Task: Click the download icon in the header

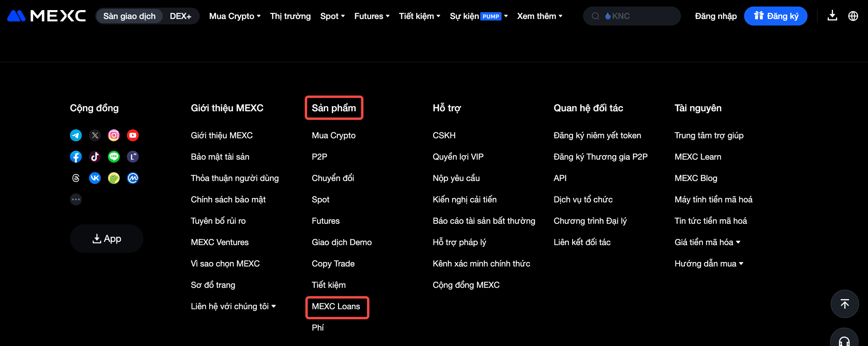Action: pyautogui.click(x=832, y=16)
